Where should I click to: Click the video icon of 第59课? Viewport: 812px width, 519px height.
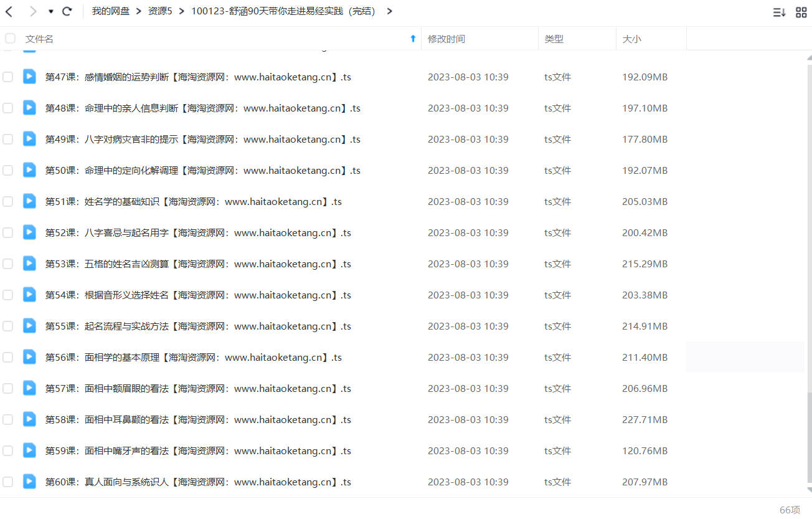pyautogui.click(x=29, y=450)
